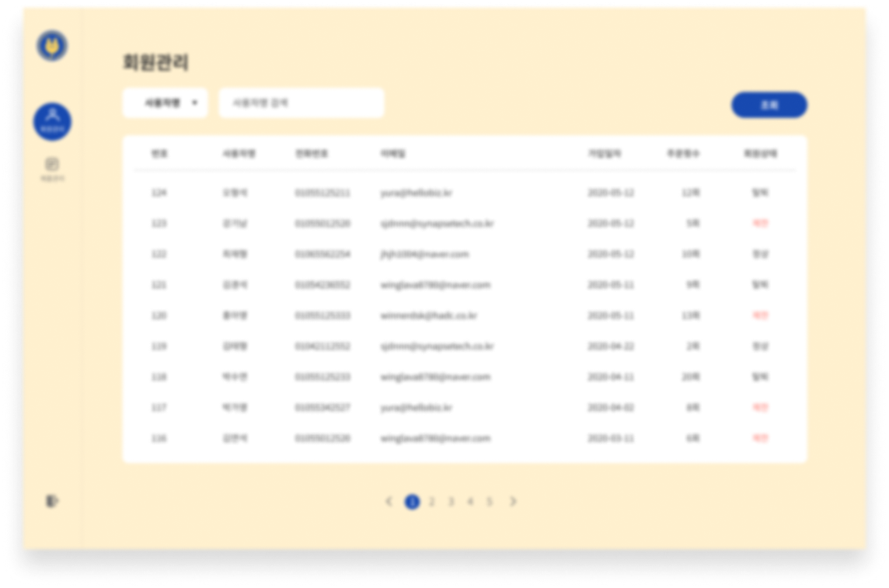Image resolution: width=889 pixels, height=588 pixels.
Task: Click row number 120
Action: pos(159,315)
